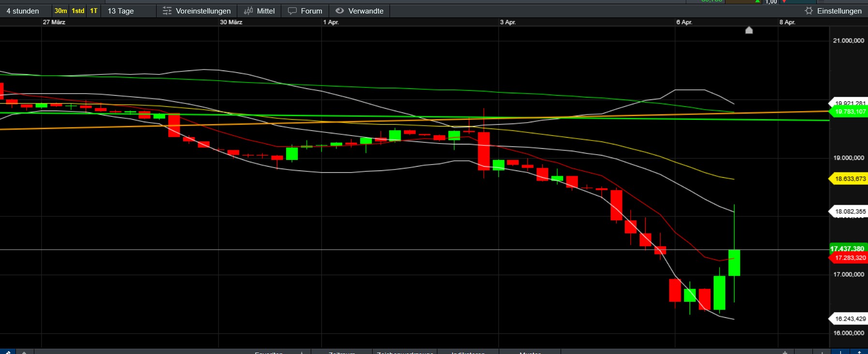Open the Forum chat panel

point(305,11)
